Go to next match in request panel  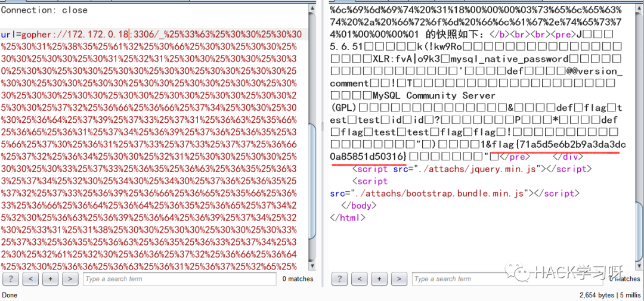pos(70,279)
